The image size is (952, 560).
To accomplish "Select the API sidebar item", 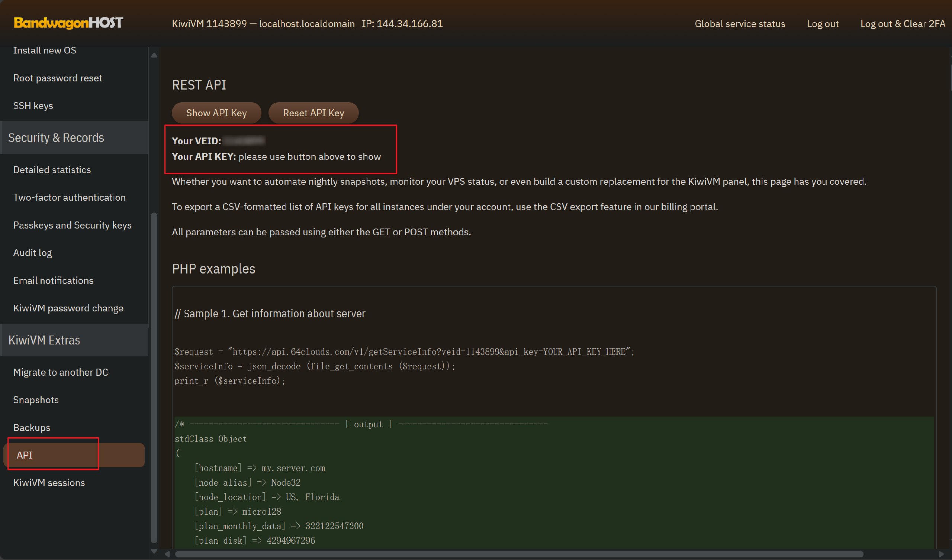I will click(74, 455).
